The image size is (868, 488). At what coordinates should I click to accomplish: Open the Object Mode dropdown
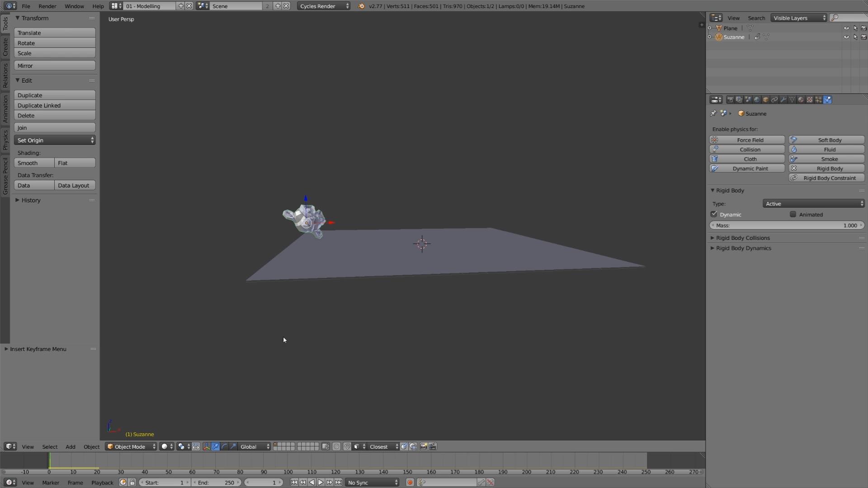click(131, 447)
